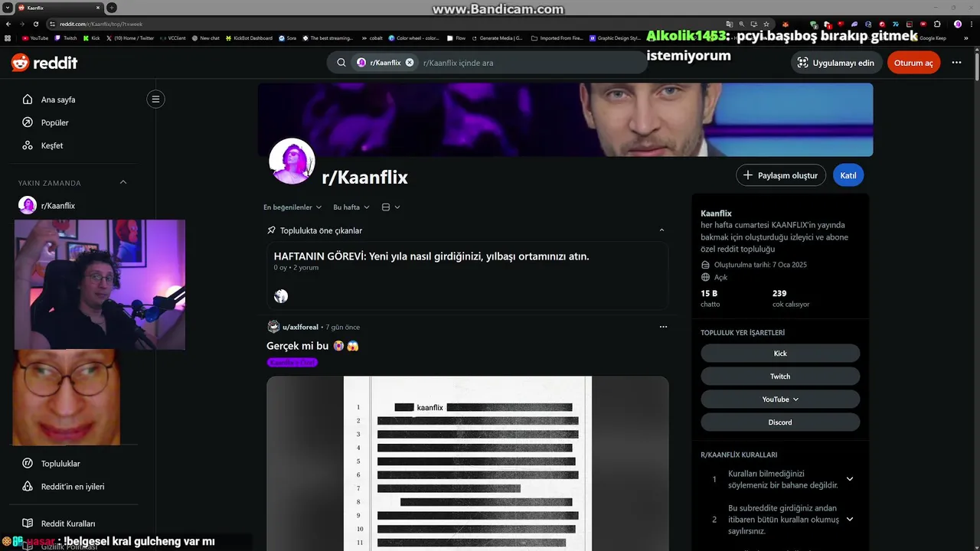Collapse the 'Toplulukta öne çıkanlar' section

click(661, 230)
